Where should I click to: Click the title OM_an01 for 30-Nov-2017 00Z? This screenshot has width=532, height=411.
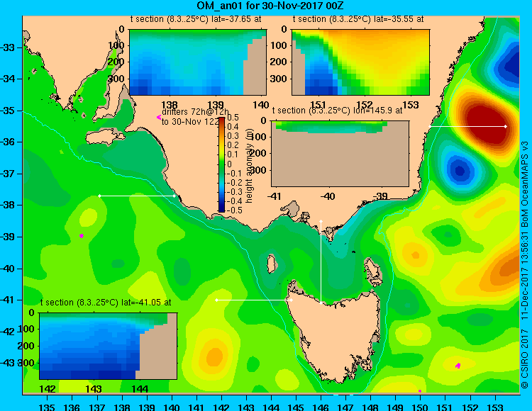pyautogui.click(x=270, y=6)
